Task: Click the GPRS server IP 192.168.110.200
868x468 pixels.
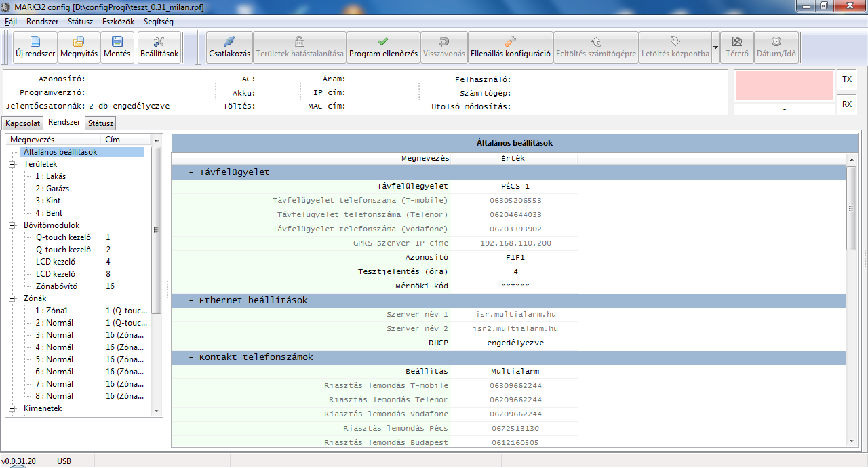Action: point(515,243)
